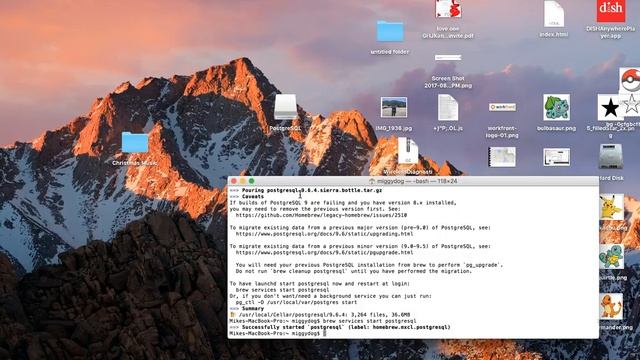The width and height of the screenshot is (640, 360).
Task: Select the Squirtle png file icon
Action: tap(611, 257)
